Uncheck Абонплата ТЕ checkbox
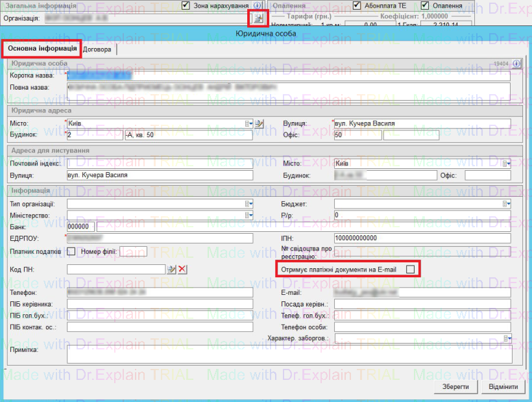This screenshot has width=532, height=402. (357, 5)
